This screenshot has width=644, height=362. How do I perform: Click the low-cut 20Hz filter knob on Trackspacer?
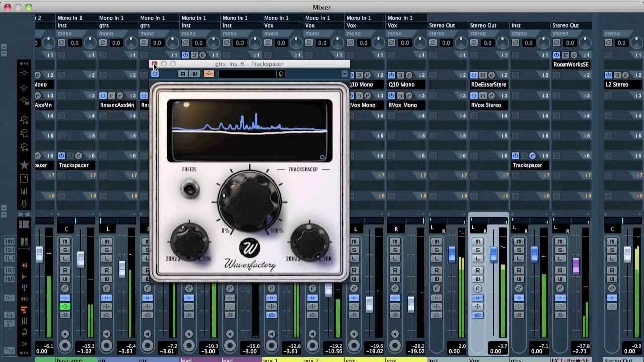189,240
